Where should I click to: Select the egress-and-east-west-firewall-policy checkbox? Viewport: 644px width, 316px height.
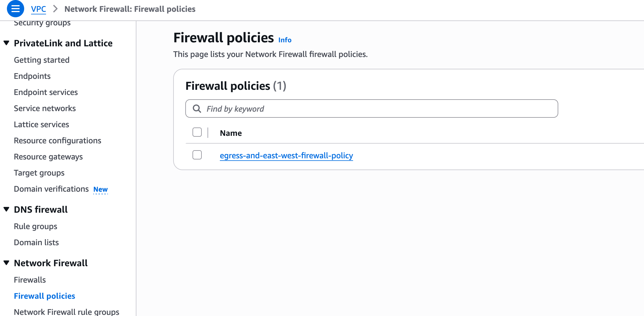tap(197, 155)
